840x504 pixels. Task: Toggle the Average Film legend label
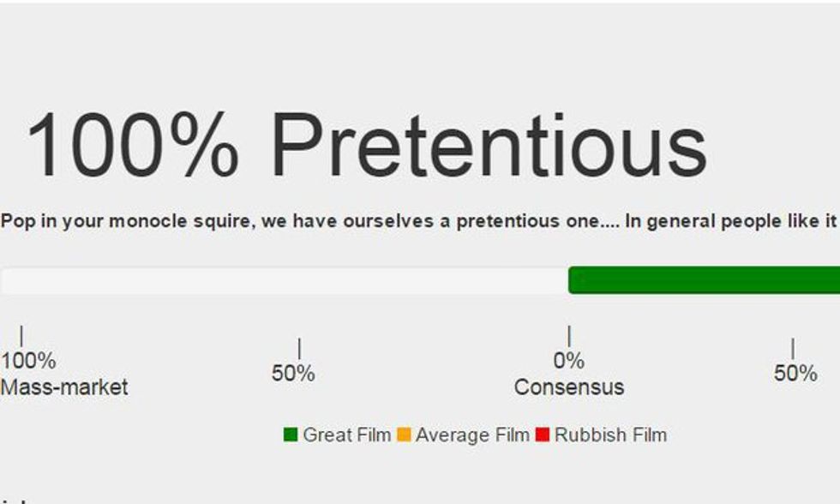471,435
